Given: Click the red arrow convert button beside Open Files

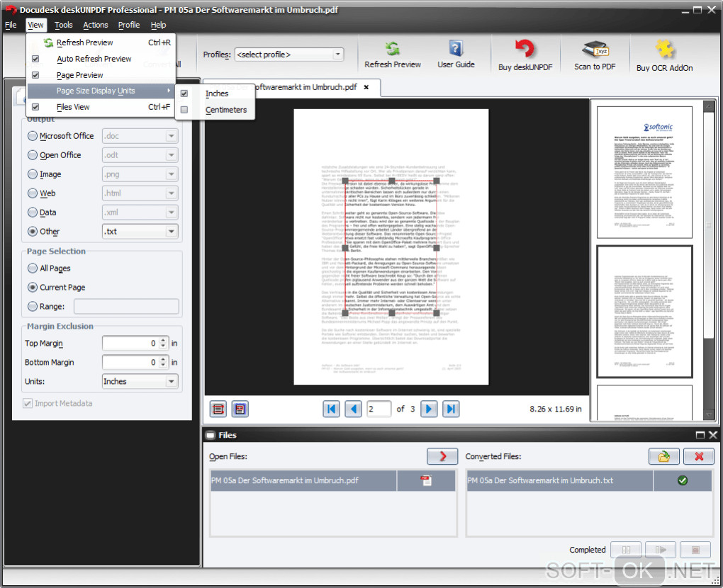Looking at the screenshot, I should point(442,456).
